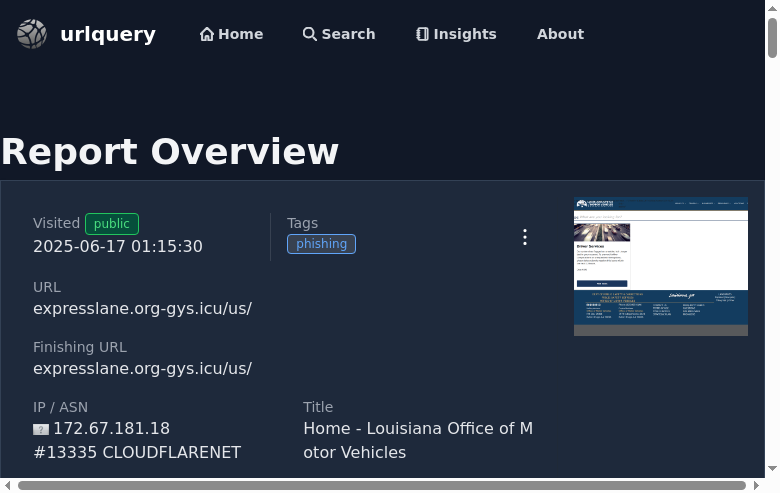Screen dimensions: 780x493
Task: Open the About page
Action: click(560, 34)
